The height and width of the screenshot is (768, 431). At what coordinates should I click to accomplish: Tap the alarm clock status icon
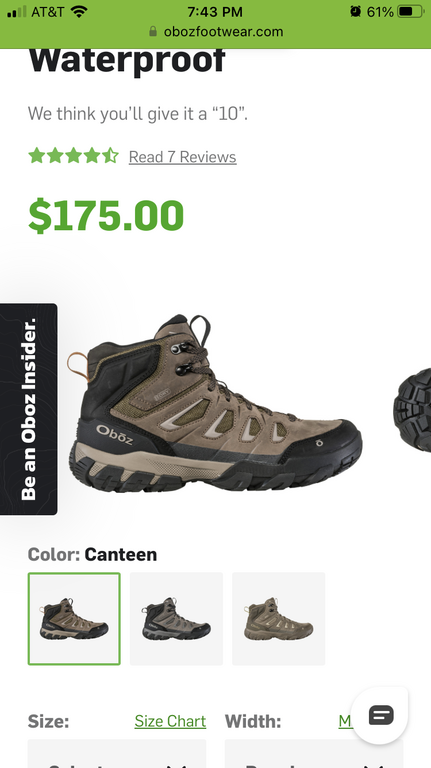click(356, 11)
